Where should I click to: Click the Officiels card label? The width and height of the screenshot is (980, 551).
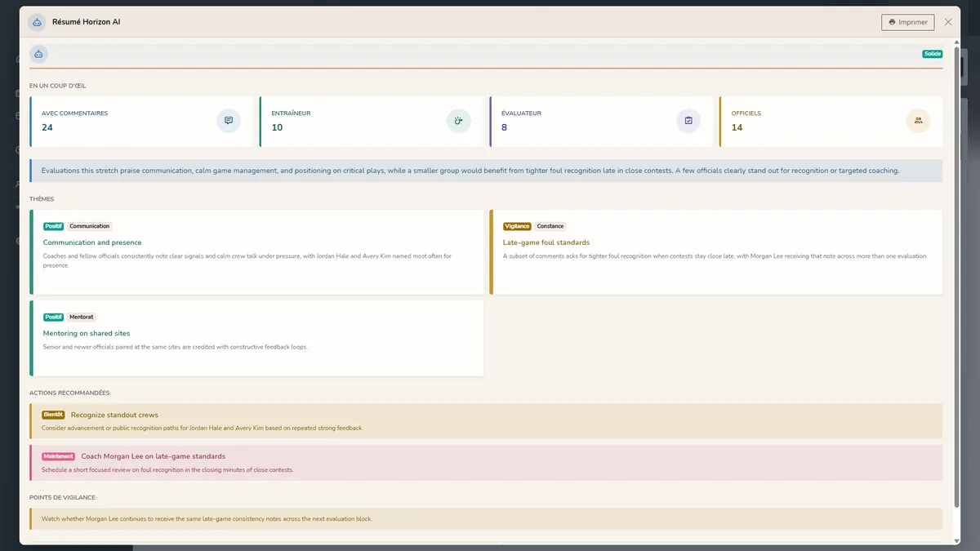(x=746, y=113)
